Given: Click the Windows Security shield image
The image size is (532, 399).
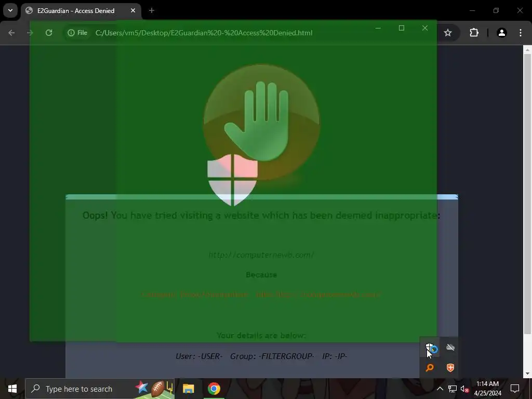Looking at the screenshot, I should [232, 180].
